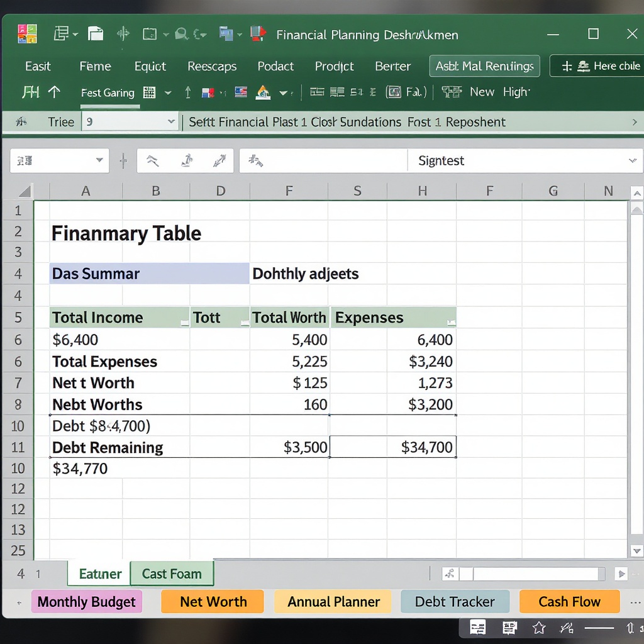Click the page layout view icon in status bar
This screenshot has height=644, width=644.
tap(509, 628)
